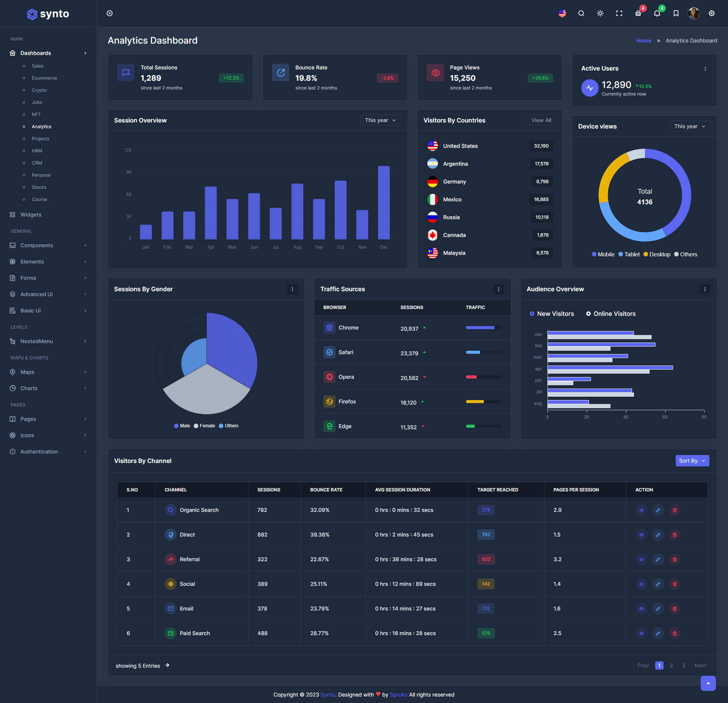Open notifications bell icon
The width and height of the screenshot is (728, 703).
click(657, 13)
